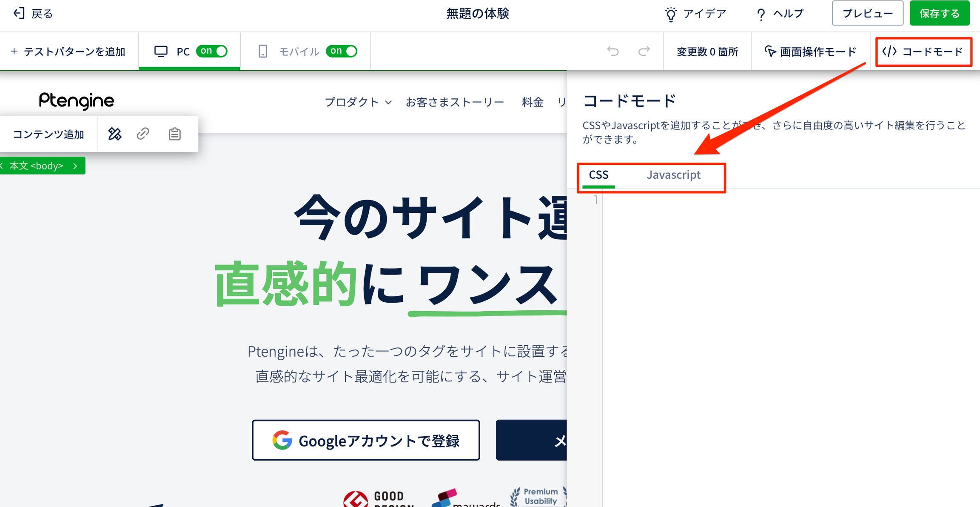Click the undo arrow icon

click(x=613, y=52)
